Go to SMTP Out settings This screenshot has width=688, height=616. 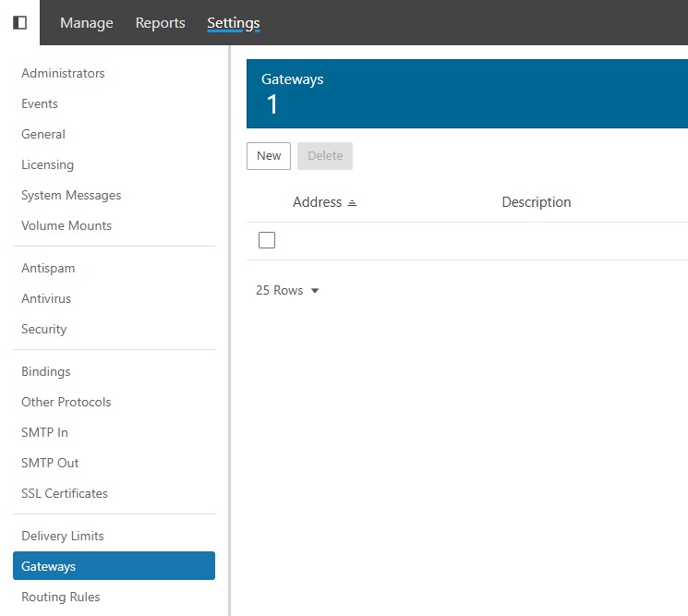tap(50, 463)
